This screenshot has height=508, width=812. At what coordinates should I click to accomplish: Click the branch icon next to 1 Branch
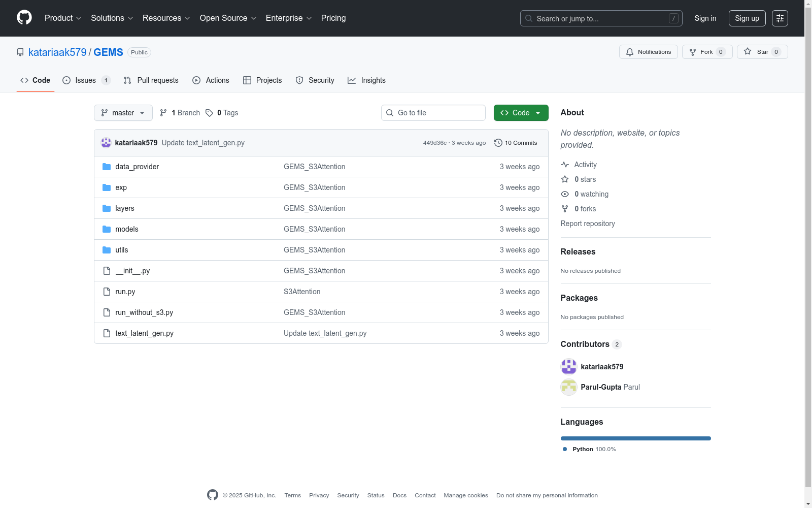163,113
